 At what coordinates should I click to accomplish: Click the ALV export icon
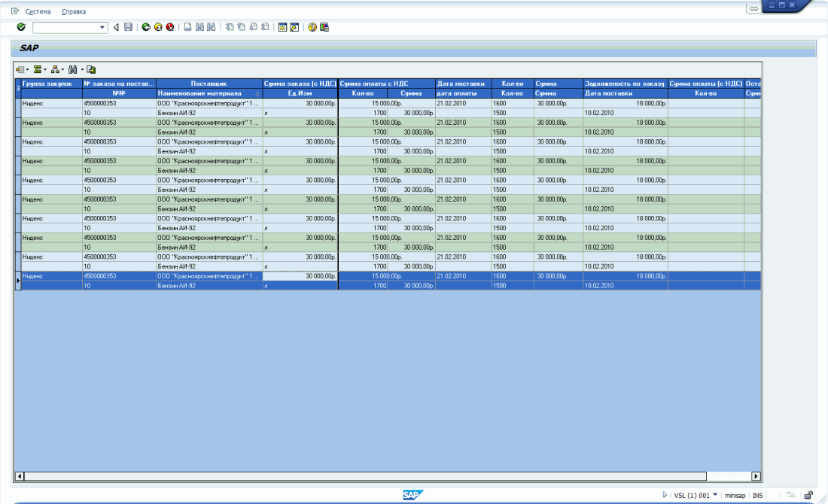click(91, 70)
